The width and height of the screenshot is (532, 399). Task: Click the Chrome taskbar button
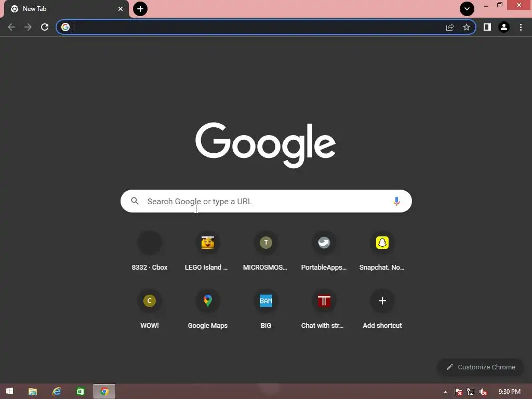coord(104,391)
